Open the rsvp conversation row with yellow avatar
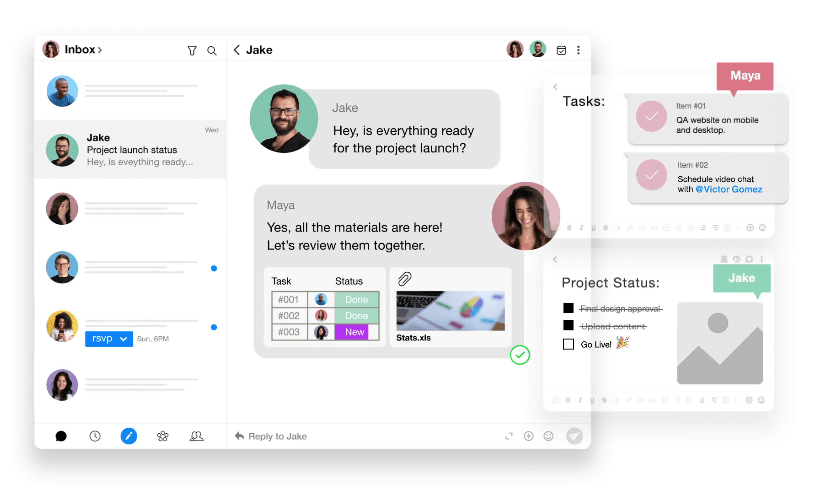 coord(130,327)
